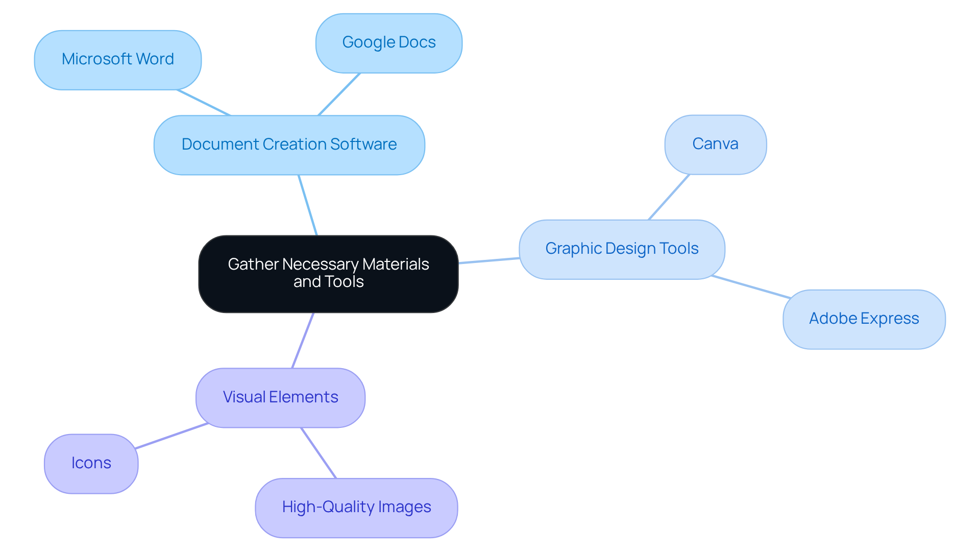Image resolution: width=980 pixels, height=553 pixels.
Task: Click the Visual Elements node
Action: coord(280,397)
